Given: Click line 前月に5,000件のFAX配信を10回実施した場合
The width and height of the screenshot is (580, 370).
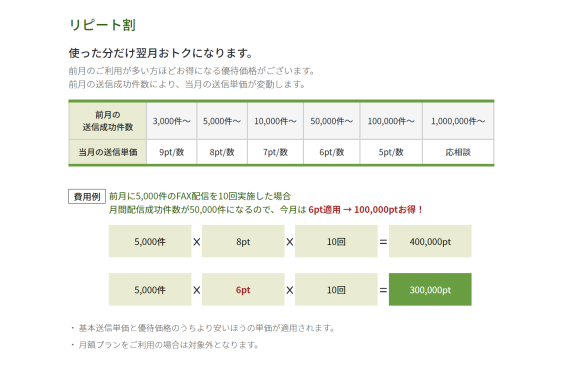Looking at the screenshot, I should point(200,196).
